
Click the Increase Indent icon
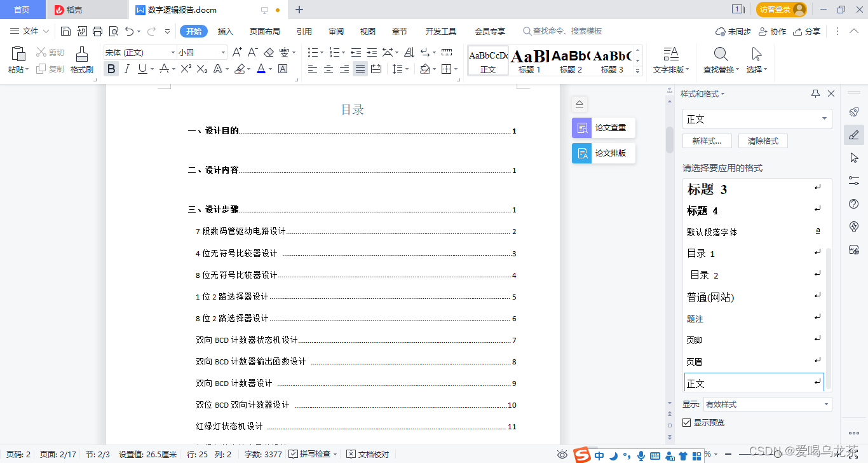pos(372,52)
